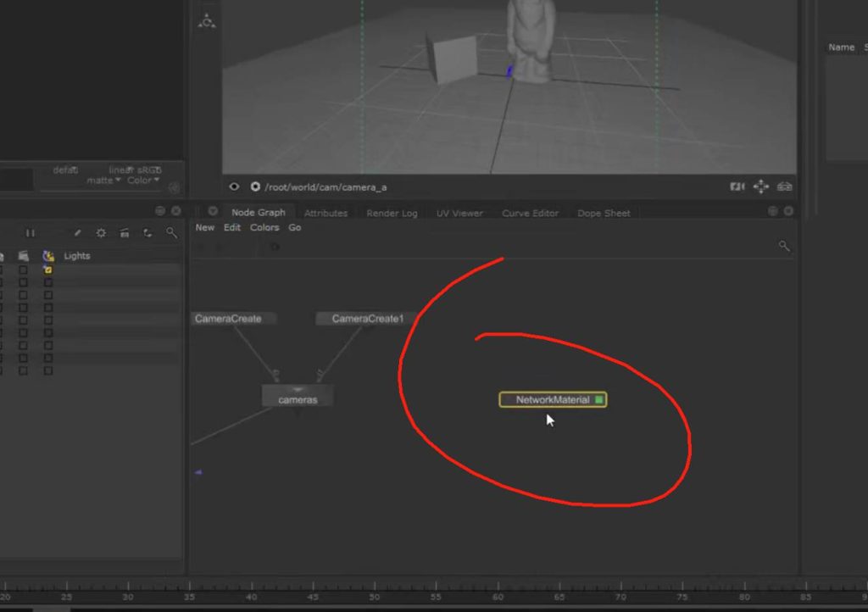Switch to the Attributes tab
Screen dimensions: 868x612
click(325, 213)
